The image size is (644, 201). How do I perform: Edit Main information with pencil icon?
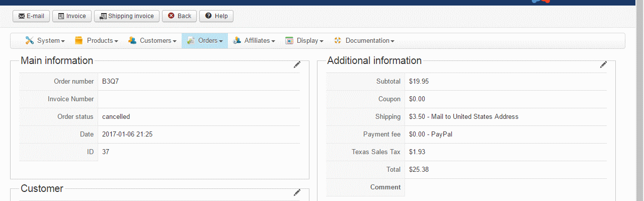[297, 64]
